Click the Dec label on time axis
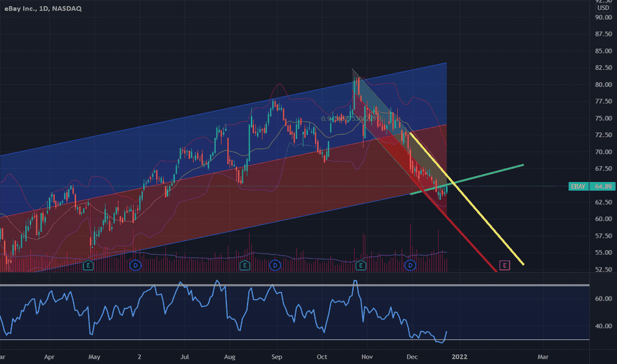Image resolution: width=617 pixels, height=364 pixels. (412, 357)
